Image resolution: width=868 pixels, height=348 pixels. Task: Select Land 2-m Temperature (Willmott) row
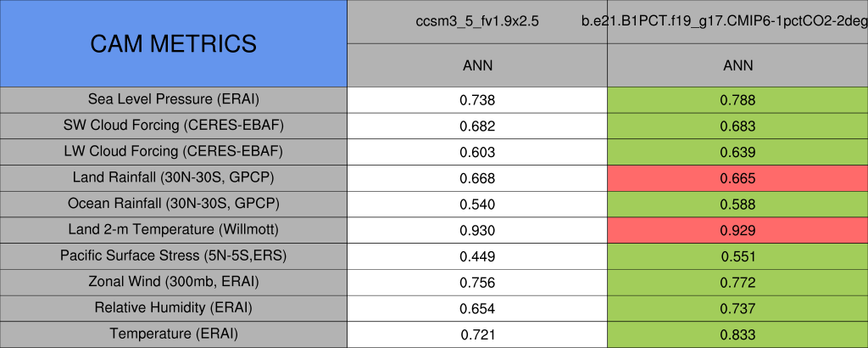[x=173, y=230]
